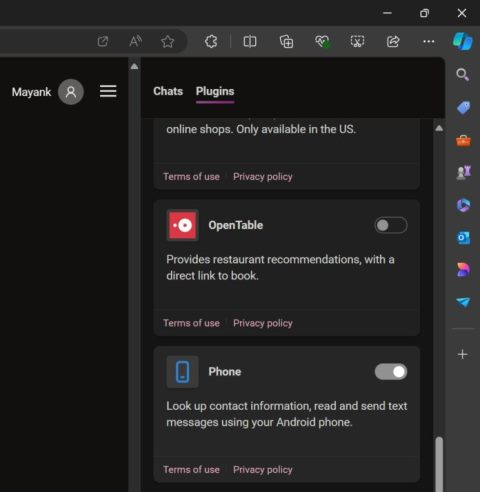Click Mayank's profile avatar
The width and height of the screenshot is (480, 492).
(x=71, y=92)
